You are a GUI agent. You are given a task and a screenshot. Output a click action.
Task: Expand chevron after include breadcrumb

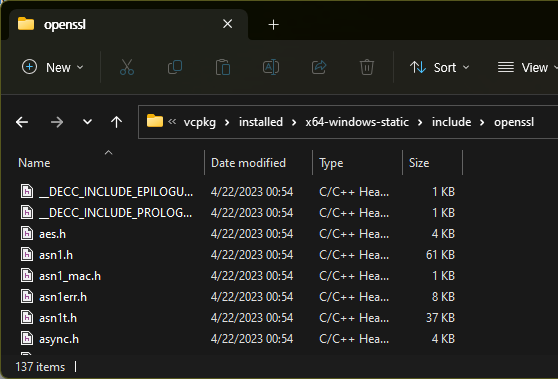482,122
